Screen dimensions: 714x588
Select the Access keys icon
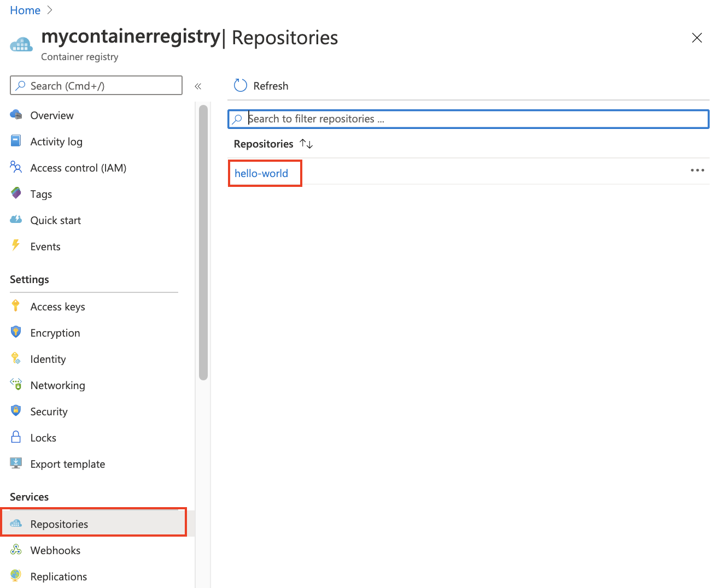[16, 306]
